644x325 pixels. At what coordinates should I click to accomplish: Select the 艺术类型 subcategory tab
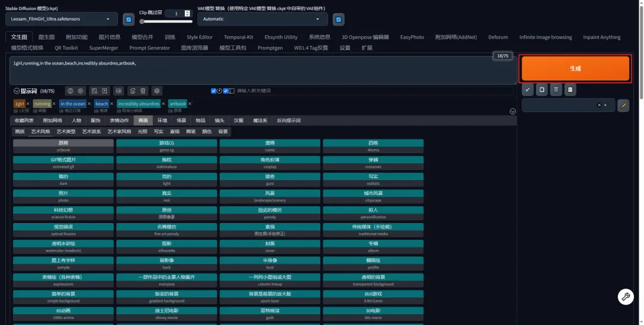pos(66,131)
